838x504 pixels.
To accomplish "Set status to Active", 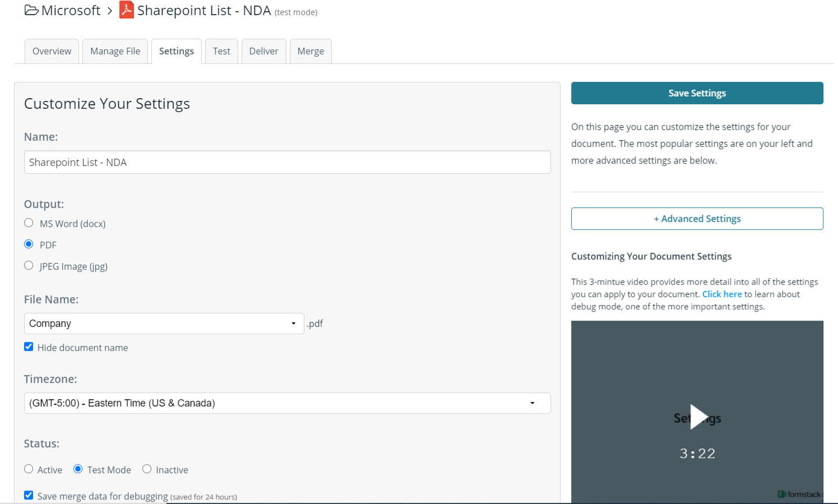I will (29, 469).
